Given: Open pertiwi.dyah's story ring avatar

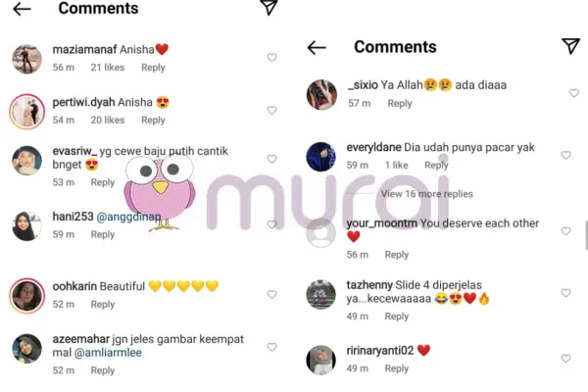Looking at the screenshot, I should 27,112.
